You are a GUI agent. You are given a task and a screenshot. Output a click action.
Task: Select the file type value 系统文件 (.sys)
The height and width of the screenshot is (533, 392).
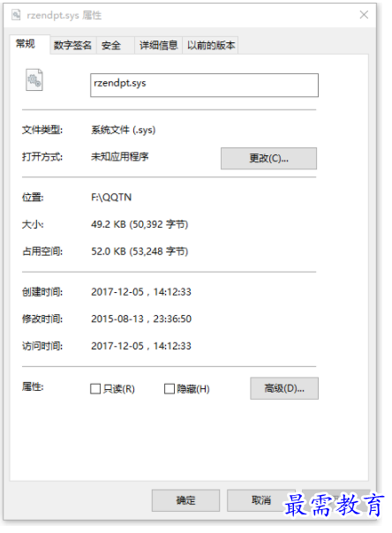coord(123,130)
